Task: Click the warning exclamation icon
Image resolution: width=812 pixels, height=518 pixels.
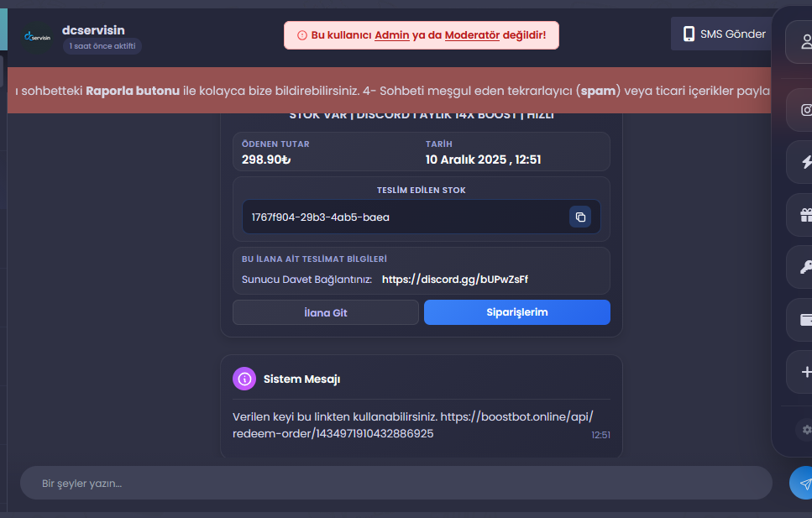Action: coord(302,35)
